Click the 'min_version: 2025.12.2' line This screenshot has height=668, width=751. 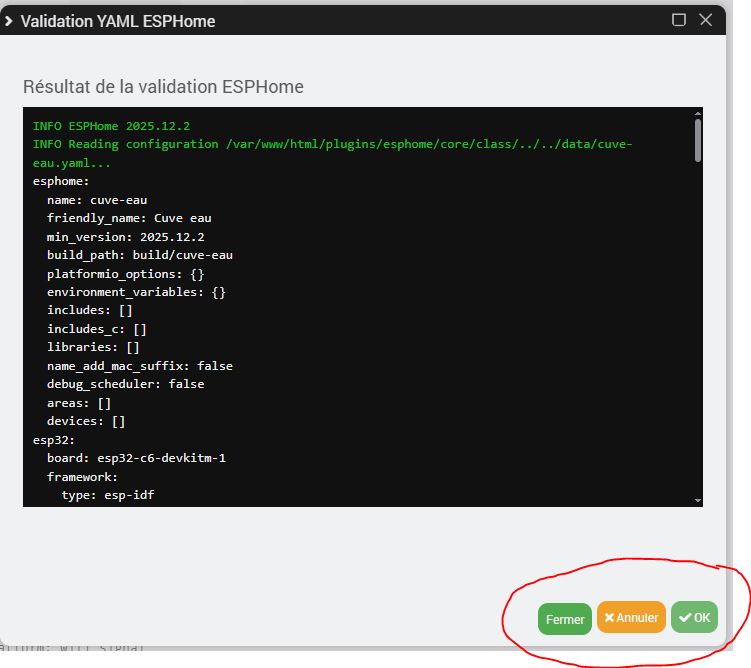coord(125,237)
